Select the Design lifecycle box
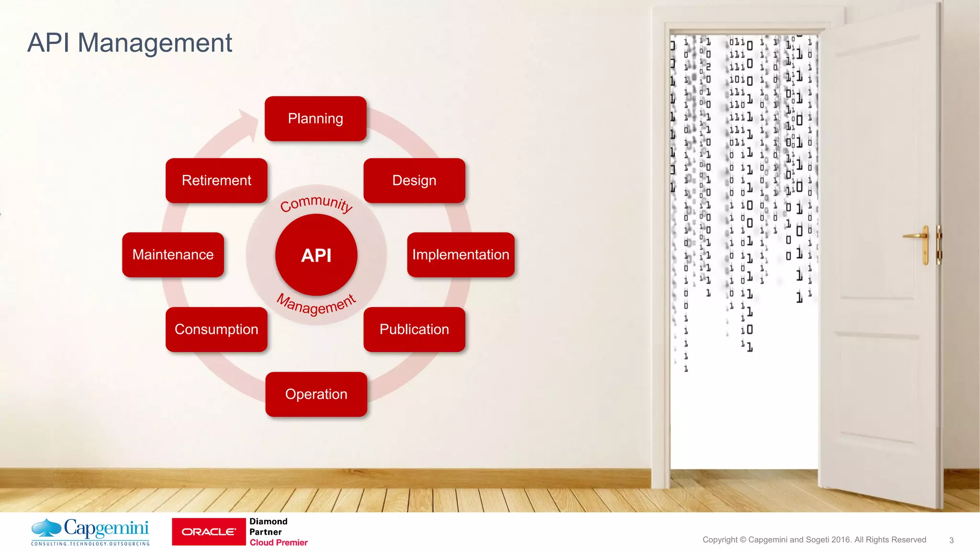 414,180
